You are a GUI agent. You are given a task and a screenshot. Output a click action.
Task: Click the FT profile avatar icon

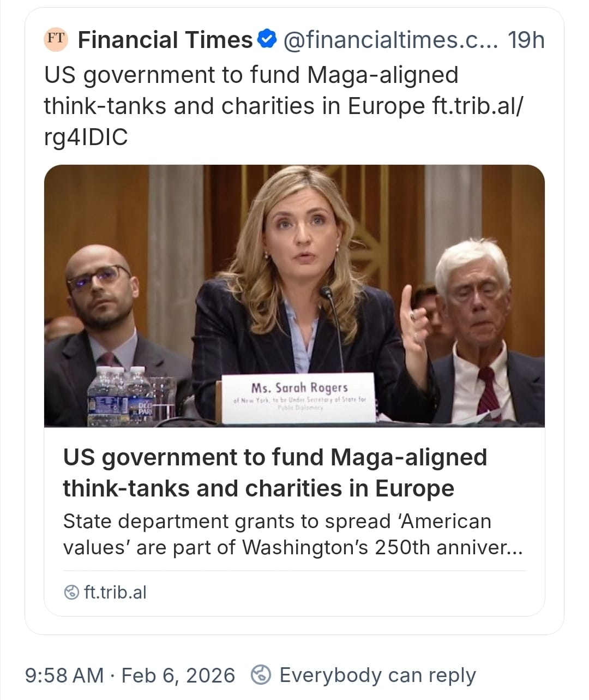55,39
